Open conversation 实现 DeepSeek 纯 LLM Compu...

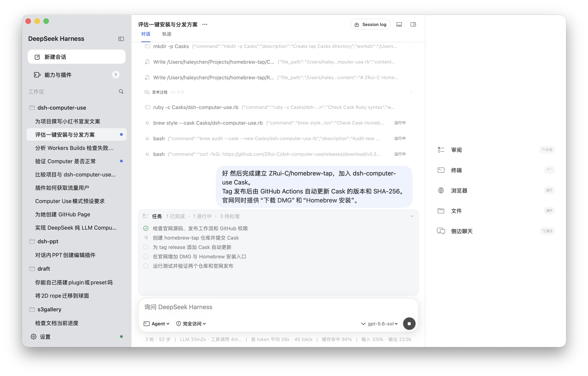[x=76, y=227]
